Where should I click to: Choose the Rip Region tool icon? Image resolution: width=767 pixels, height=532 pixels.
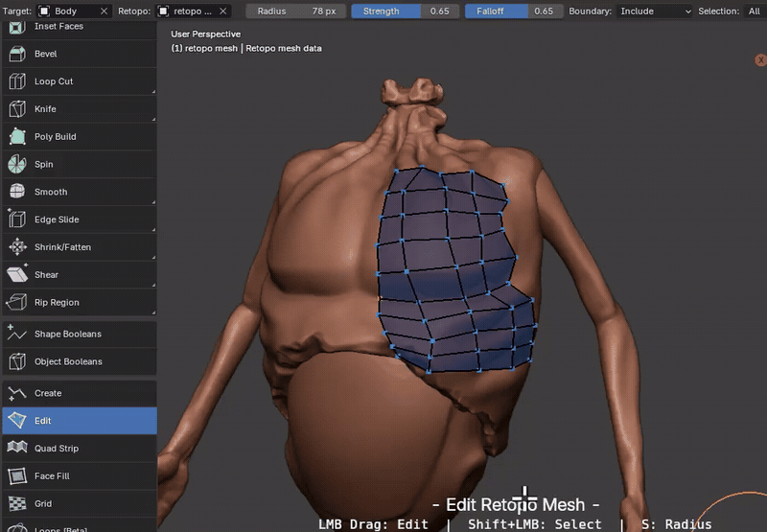coord(17,302)
